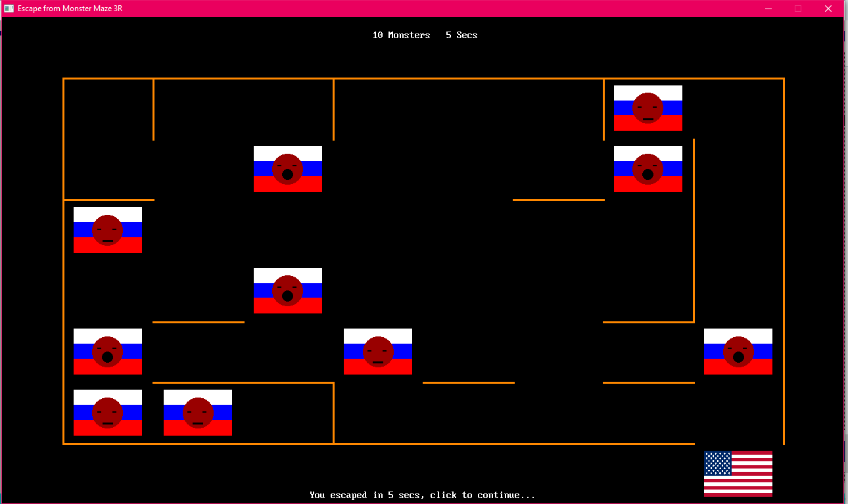Minimize the Monster Maze window
848x504 pixels.
(x=768, y=9)
